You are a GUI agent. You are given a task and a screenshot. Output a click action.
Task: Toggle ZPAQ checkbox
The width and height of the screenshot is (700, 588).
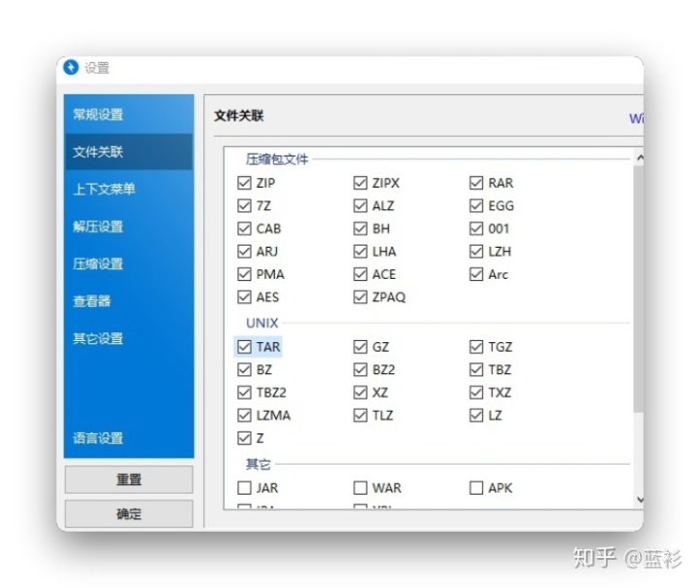[361, 296]
